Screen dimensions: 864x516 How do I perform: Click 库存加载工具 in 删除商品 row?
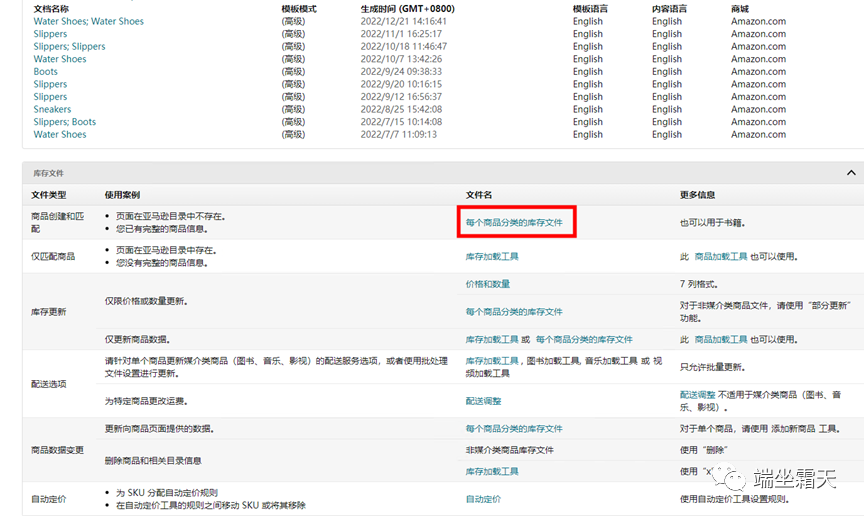[492, 472]
